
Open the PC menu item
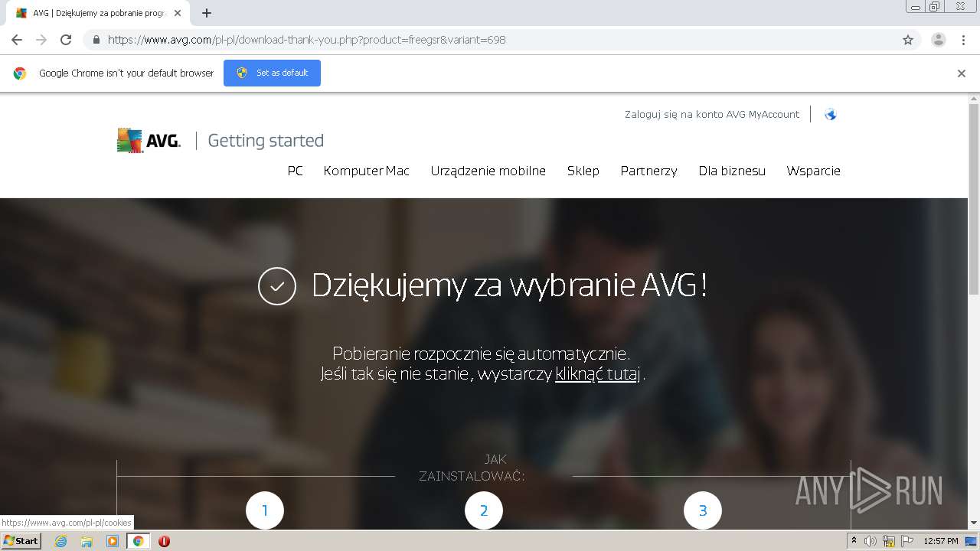click(296, 171)
